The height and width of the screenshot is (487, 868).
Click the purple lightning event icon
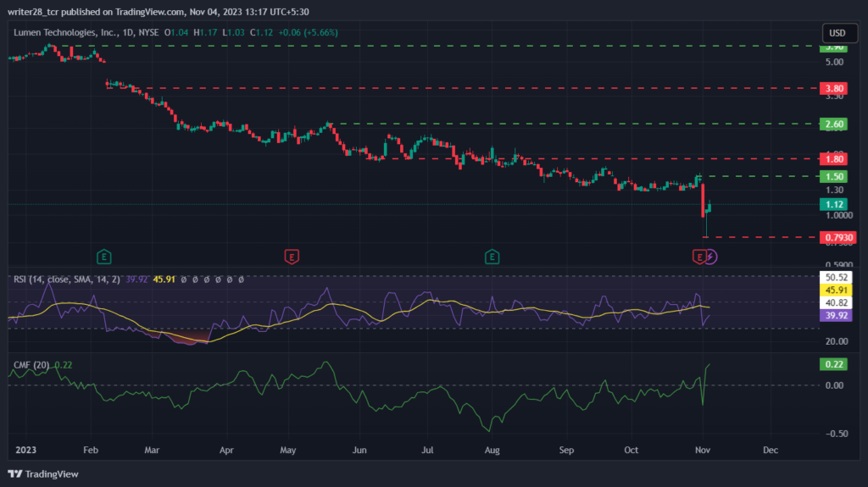[711, 257]
